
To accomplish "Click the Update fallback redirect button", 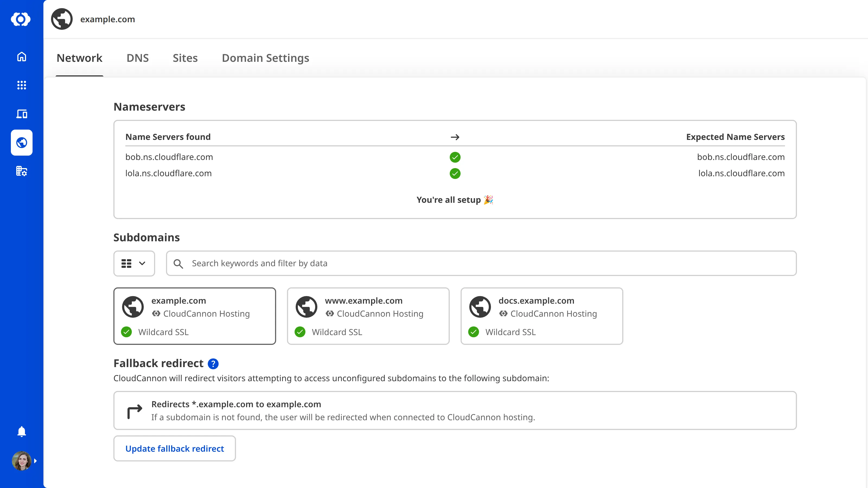I will 174,448.
